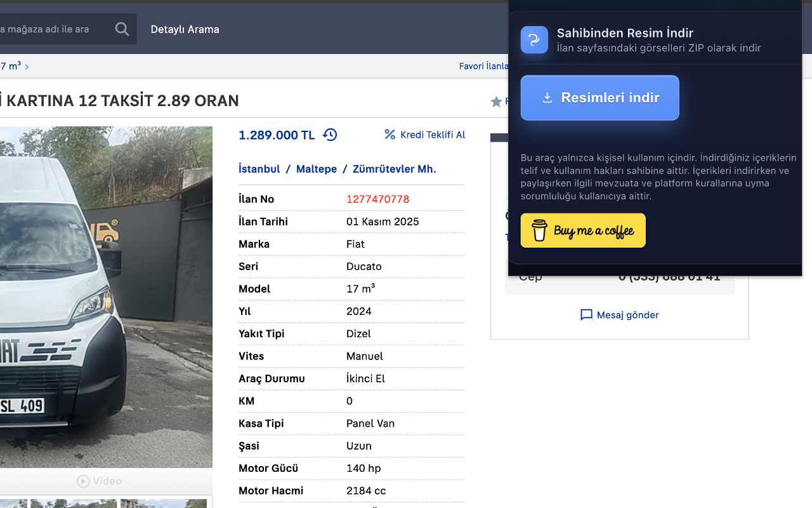Click the coffee cup icon
The width and height of the screenshot is (812, 508).
(x=539, y=230)
